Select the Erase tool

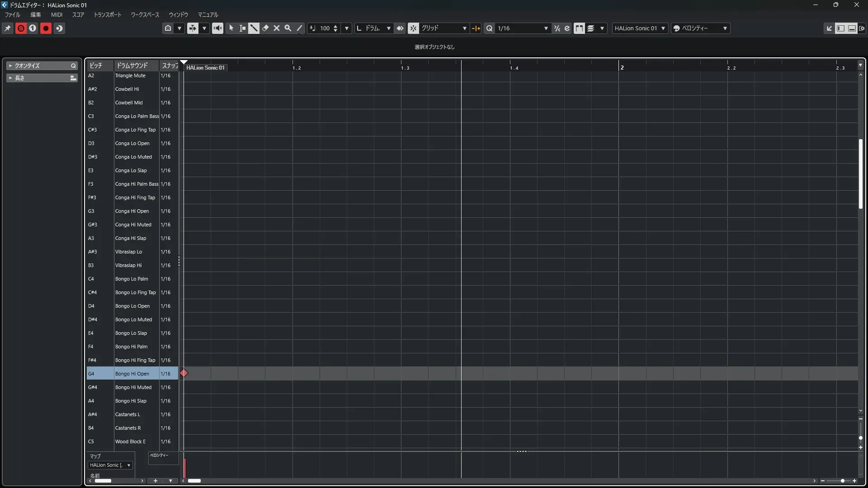pyautogui.click(x=265, y=28)
